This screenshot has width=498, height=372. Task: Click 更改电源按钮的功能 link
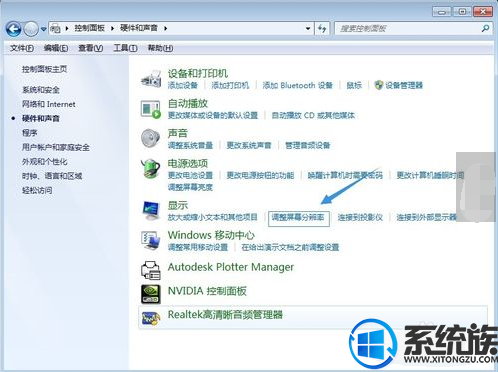click(260, 175)
